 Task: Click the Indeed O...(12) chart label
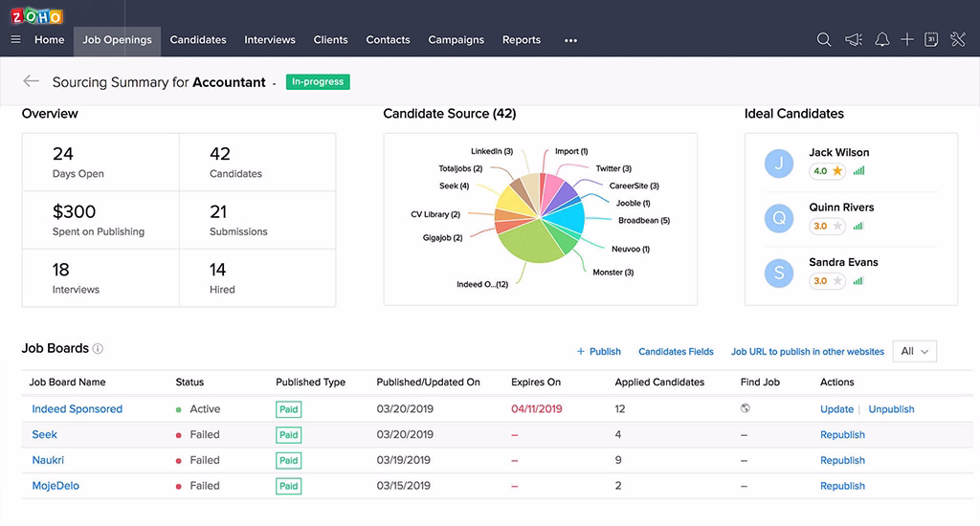(482, 284)
